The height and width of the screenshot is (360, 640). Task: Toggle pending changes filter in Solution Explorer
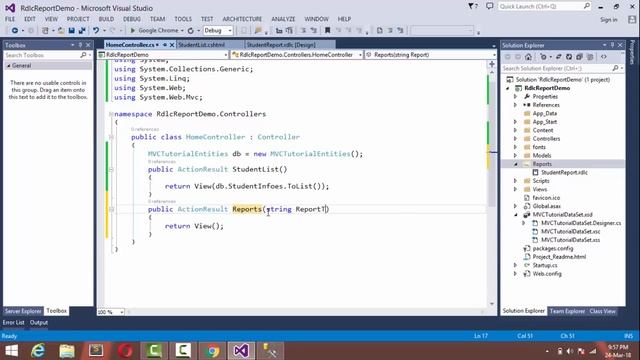[543, 57]
